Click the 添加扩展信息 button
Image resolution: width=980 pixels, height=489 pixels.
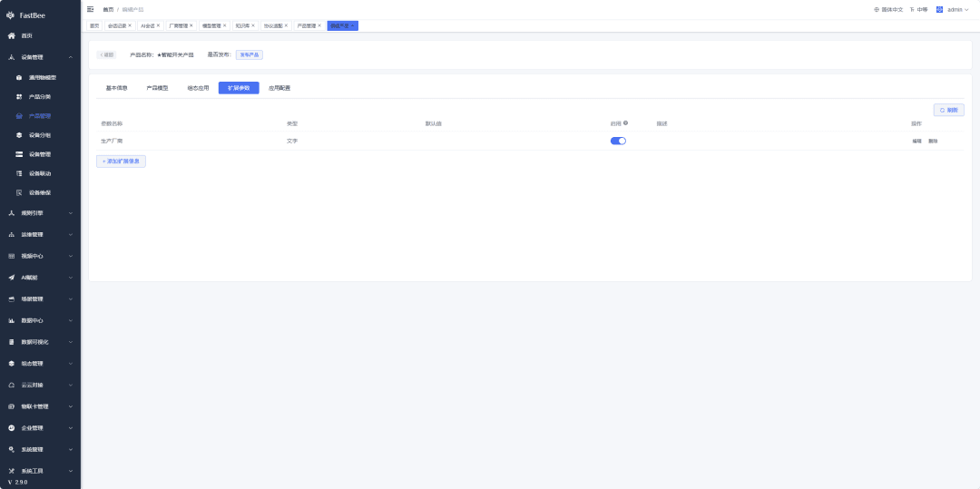122,161
